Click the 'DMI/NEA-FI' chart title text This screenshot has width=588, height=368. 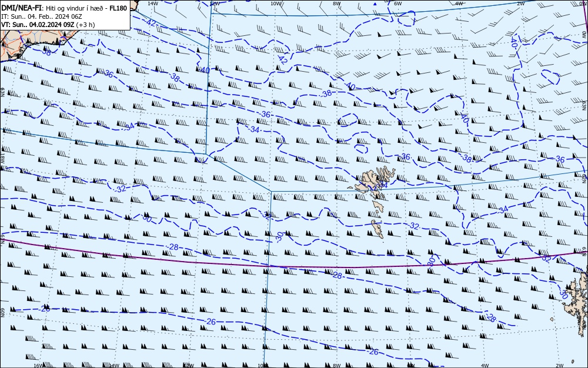coord(21,8)
